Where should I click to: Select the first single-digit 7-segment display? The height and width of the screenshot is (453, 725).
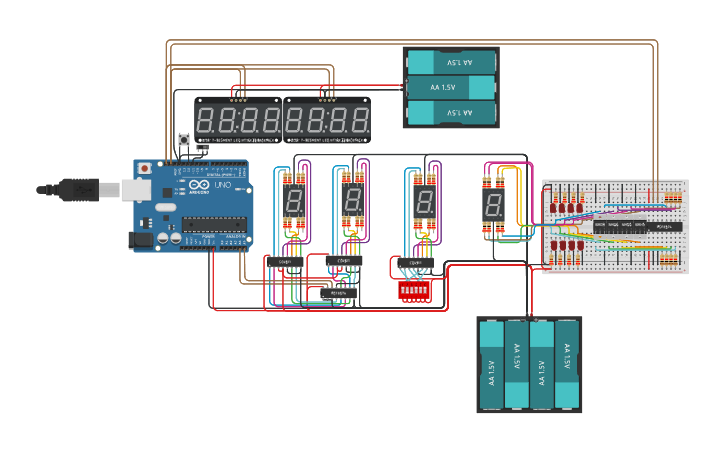294,201
